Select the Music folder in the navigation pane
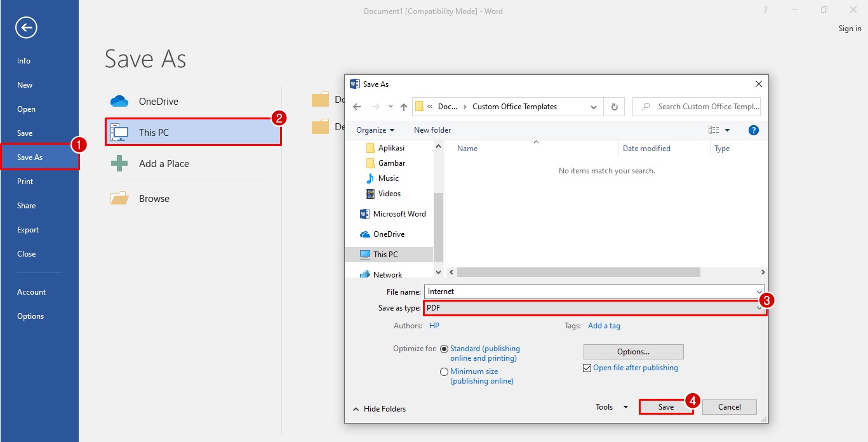Screen dimensions: 868x442 [389, 178]
